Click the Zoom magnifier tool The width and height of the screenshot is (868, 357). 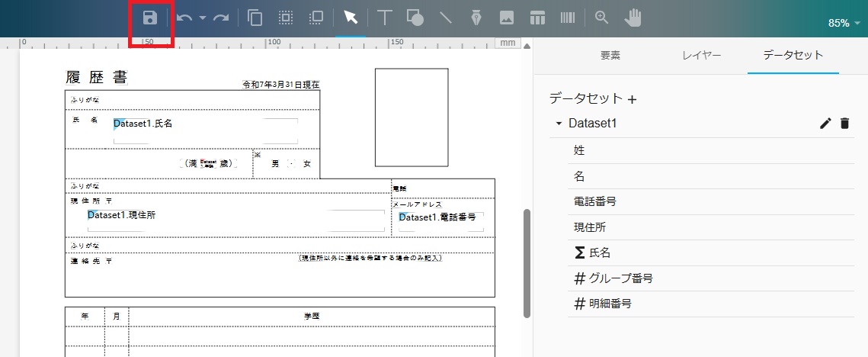tap(602, 18)
